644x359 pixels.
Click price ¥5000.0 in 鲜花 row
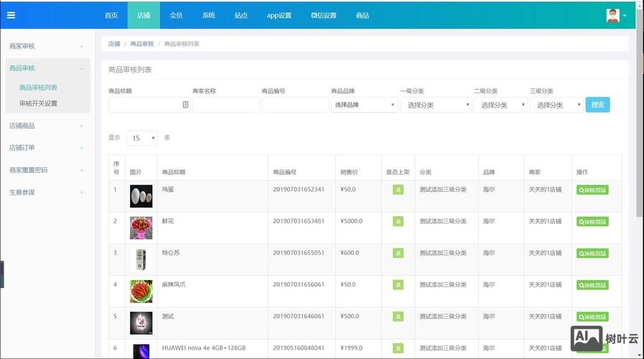coord(351,221)
